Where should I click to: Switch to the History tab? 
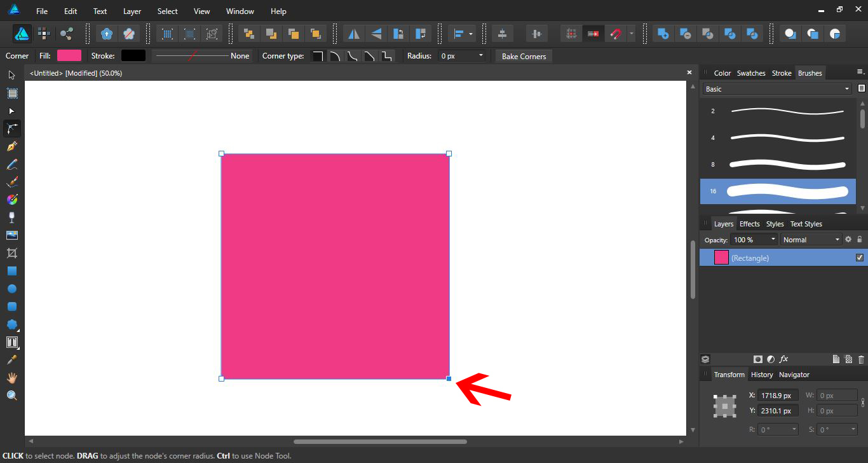pos(762,375)
